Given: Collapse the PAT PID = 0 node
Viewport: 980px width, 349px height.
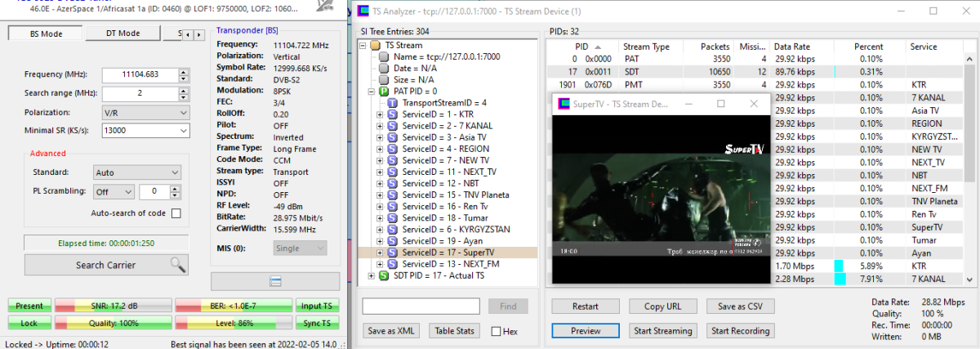Looking at the screenshot, I should tap(371, 92).
